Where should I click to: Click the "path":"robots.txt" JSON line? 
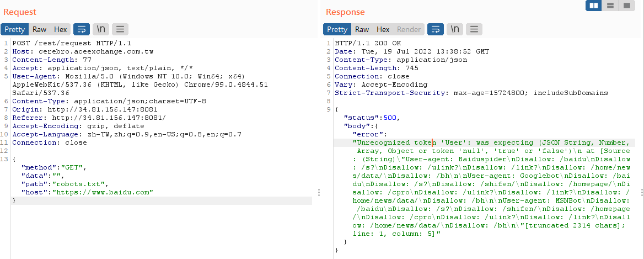65,184
